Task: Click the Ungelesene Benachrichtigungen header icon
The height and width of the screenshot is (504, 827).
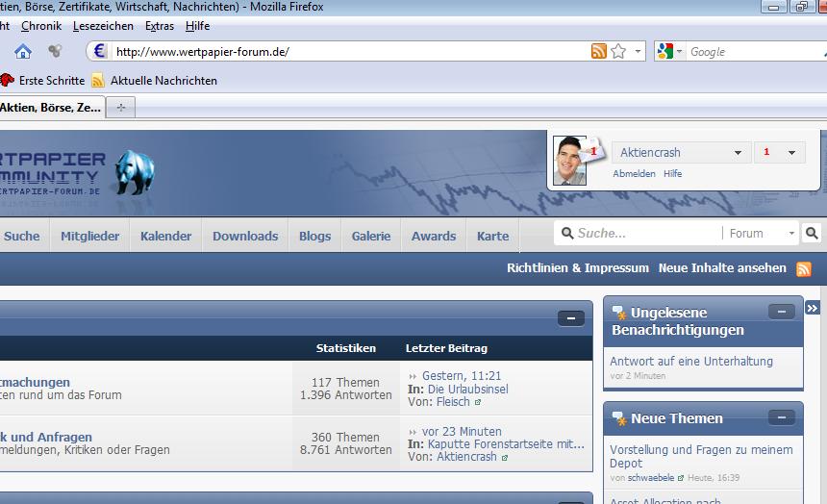Action: coord(619,313)
